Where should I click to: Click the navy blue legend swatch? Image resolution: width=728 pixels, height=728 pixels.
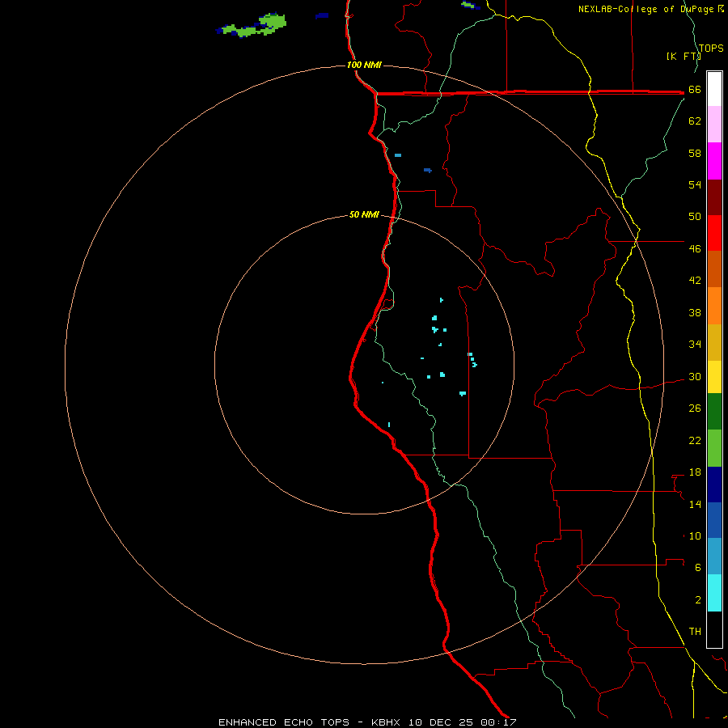point(714,485)
